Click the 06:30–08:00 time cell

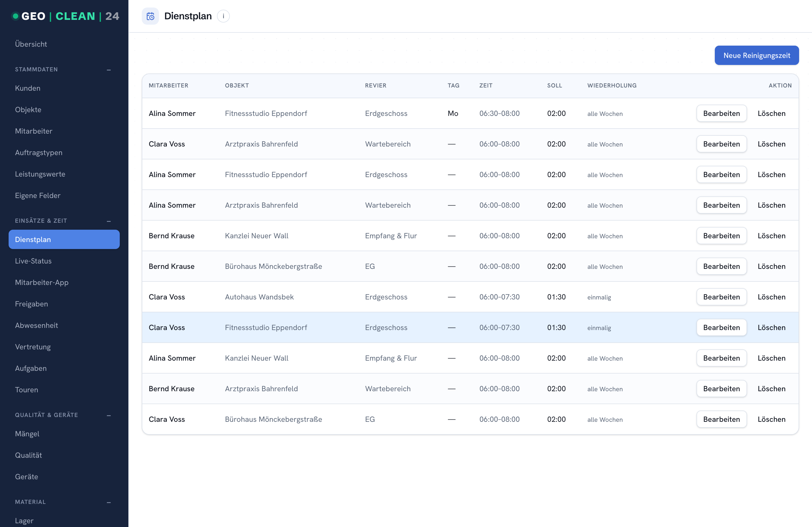[499, 113]
